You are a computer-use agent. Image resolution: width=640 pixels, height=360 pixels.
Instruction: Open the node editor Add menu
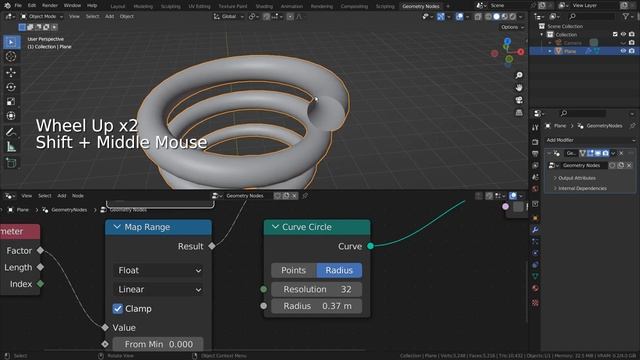[x=62, y=196]
